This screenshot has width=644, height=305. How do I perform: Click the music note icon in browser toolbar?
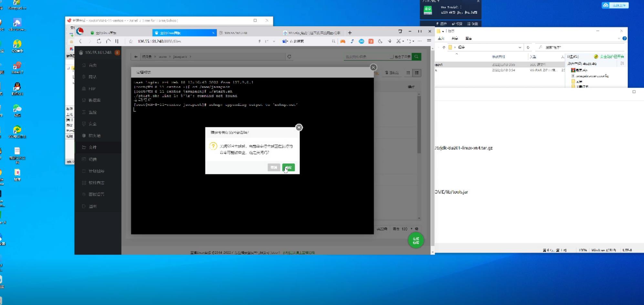[352, 41]
